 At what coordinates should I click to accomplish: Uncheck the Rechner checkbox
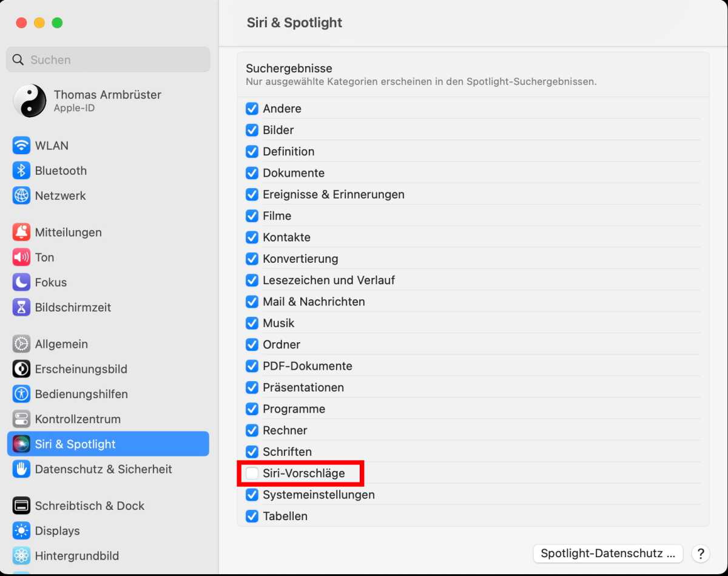(252, 430)
